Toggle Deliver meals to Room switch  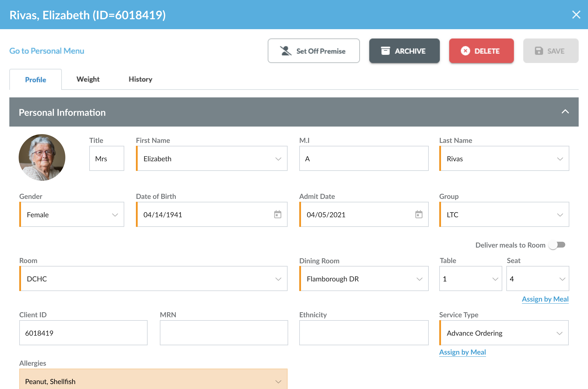tap(557, 245)
